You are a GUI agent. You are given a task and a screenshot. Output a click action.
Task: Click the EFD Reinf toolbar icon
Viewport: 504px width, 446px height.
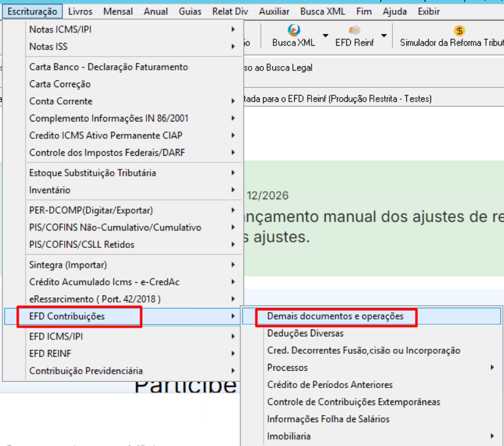click(354, 30)
